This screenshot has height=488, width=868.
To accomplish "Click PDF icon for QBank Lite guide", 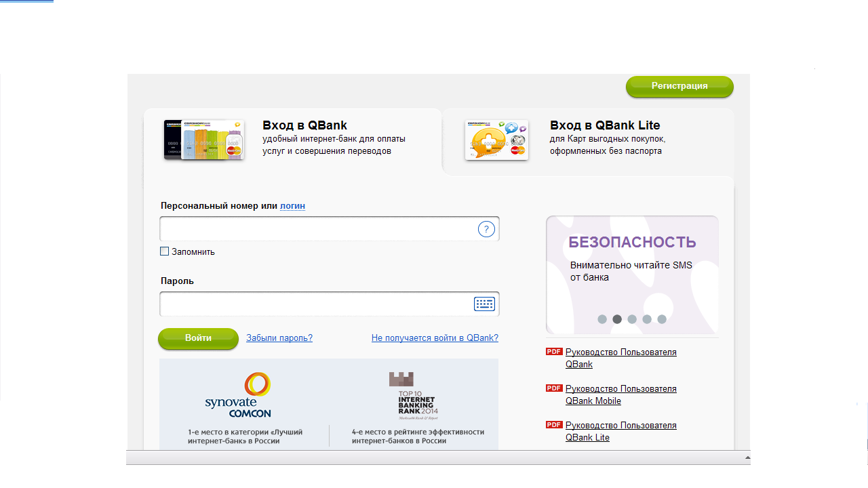I will pyautogui.click(x=554, y=425).
